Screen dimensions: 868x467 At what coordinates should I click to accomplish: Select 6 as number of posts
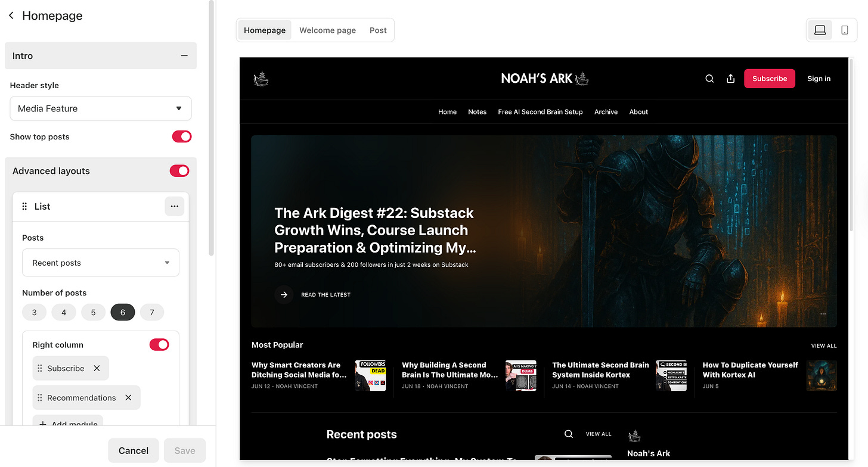click(x=123, y=312)
